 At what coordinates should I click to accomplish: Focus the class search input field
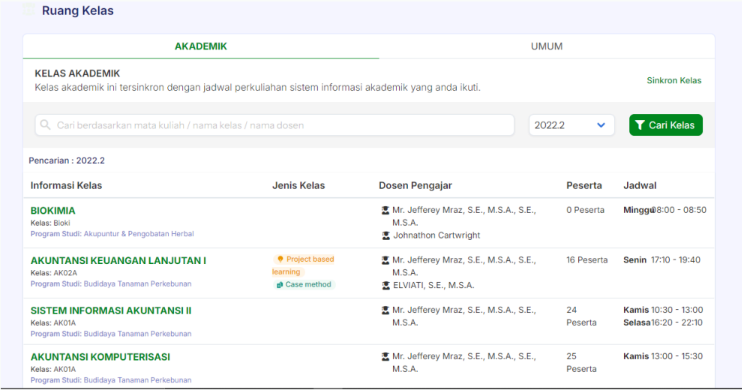[274, 125]
